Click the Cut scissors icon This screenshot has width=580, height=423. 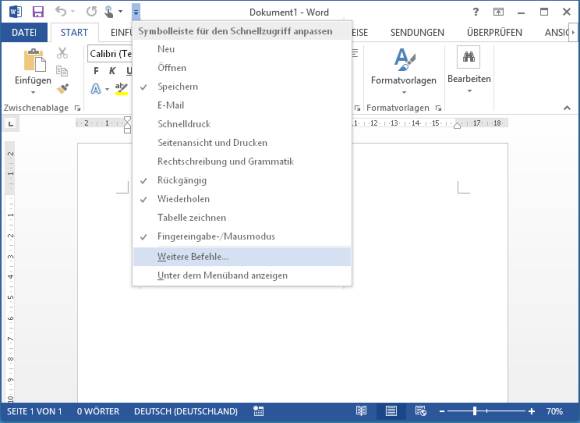62,54
